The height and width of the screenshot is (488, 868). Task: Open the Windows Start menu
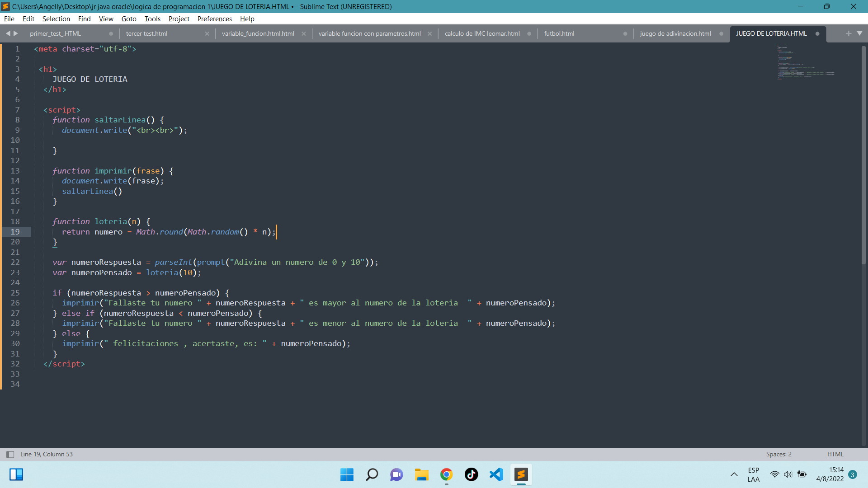pos(347,474)
